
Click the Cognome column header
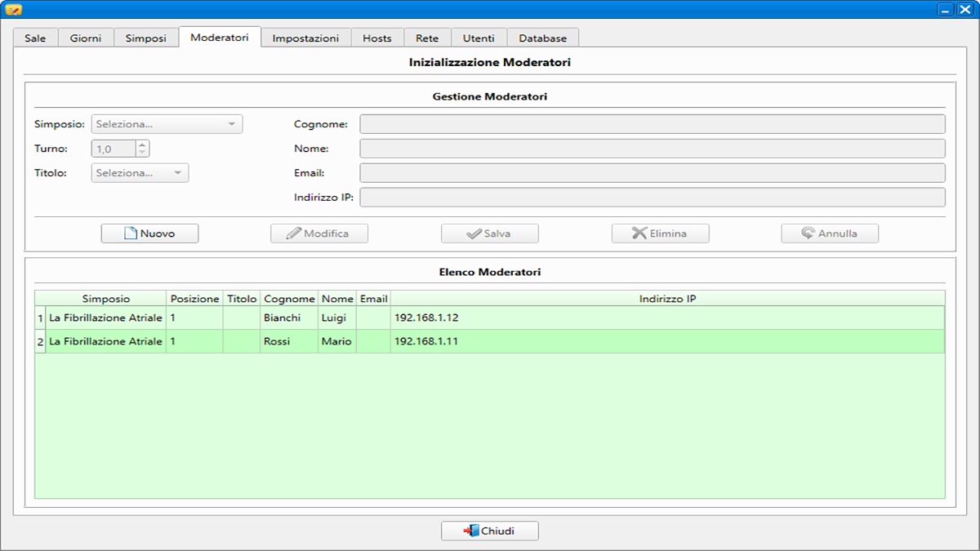coord(289,299)
